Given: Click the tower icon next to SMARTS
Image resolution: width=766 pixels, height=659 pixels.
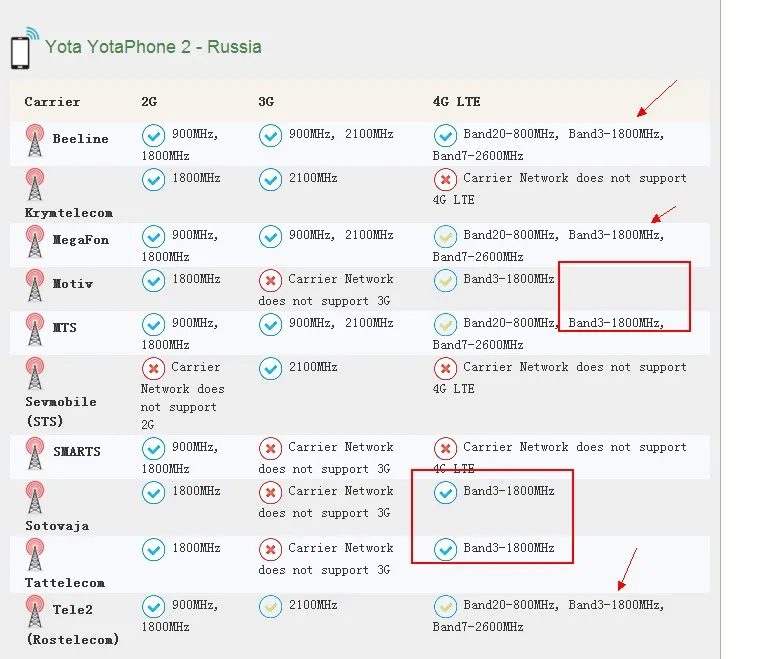Looking at the screenshot, I should (35, 453).
